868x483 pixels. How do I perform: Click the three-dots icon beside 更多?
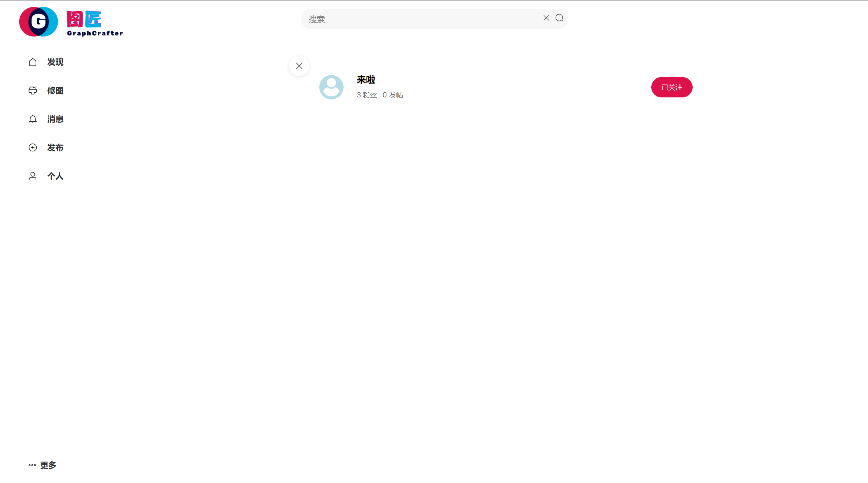tap(32, 465)
